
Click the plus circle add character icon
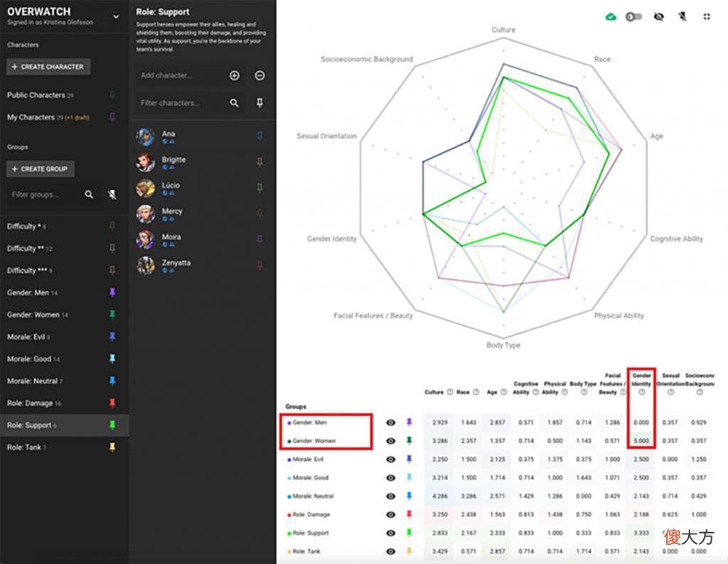tap(235, 75)
